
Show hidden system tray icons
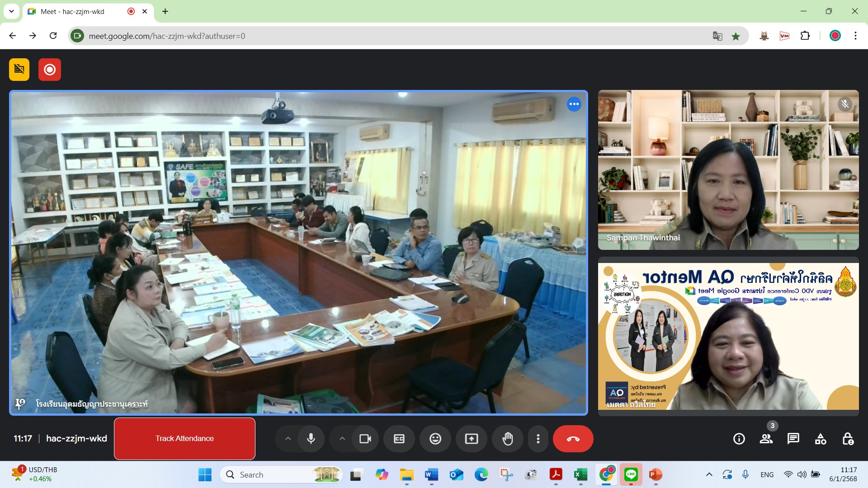(709, 474)
